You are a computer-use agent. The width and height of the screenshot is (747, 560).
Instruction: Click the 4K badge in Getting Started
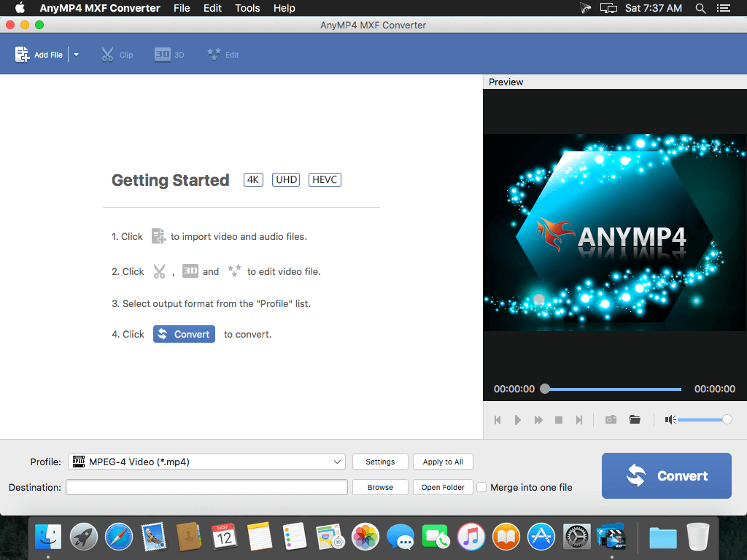pyautogui.click(x=253, y=179)
